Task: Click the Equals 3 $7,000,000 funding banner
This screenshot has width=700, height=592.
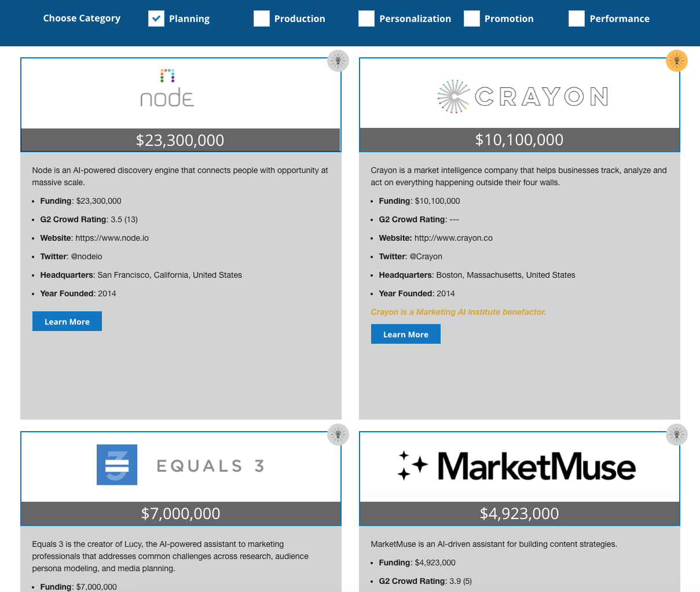Action: tap(181, 514)
